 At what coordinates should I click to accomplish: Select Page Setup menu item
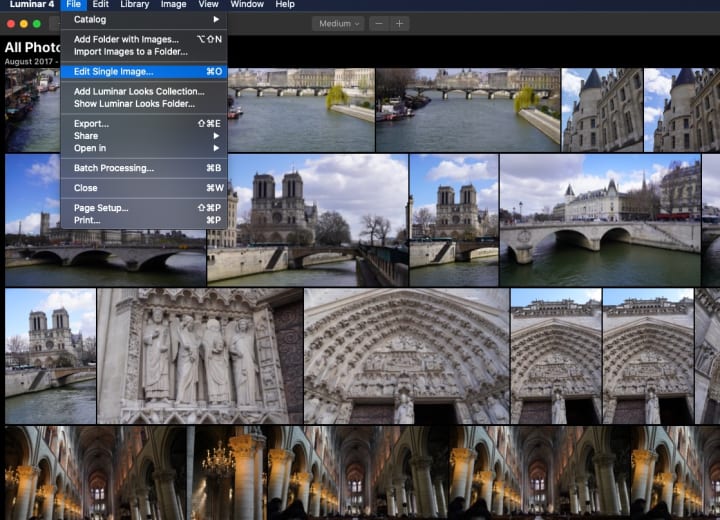point(101,208)
